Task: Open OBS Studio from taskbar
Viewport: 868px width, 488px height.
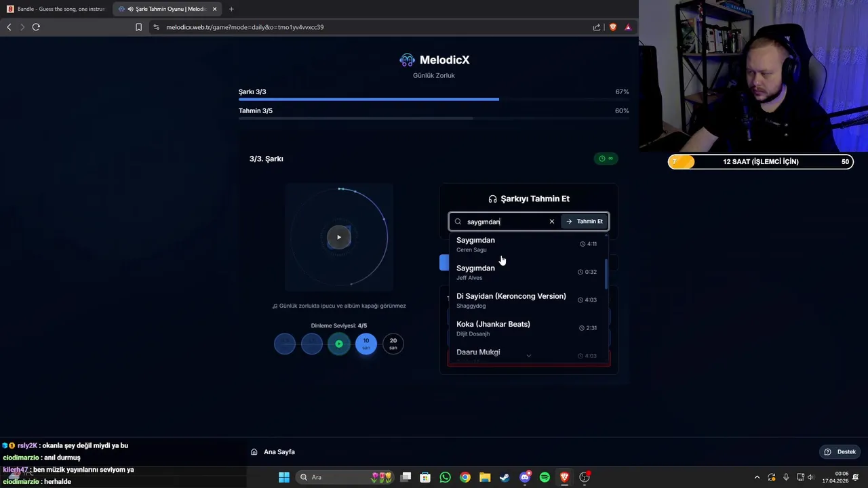Action: tap(585, 477)
